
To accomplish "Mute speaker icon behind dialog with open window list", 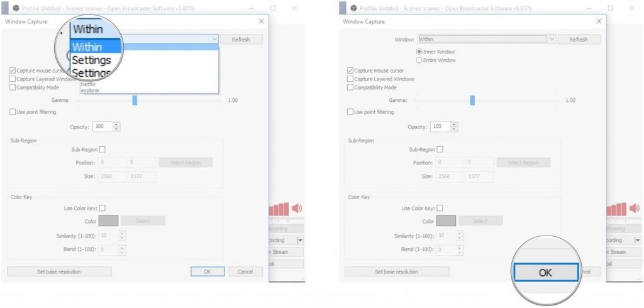I will coord(297,208).
